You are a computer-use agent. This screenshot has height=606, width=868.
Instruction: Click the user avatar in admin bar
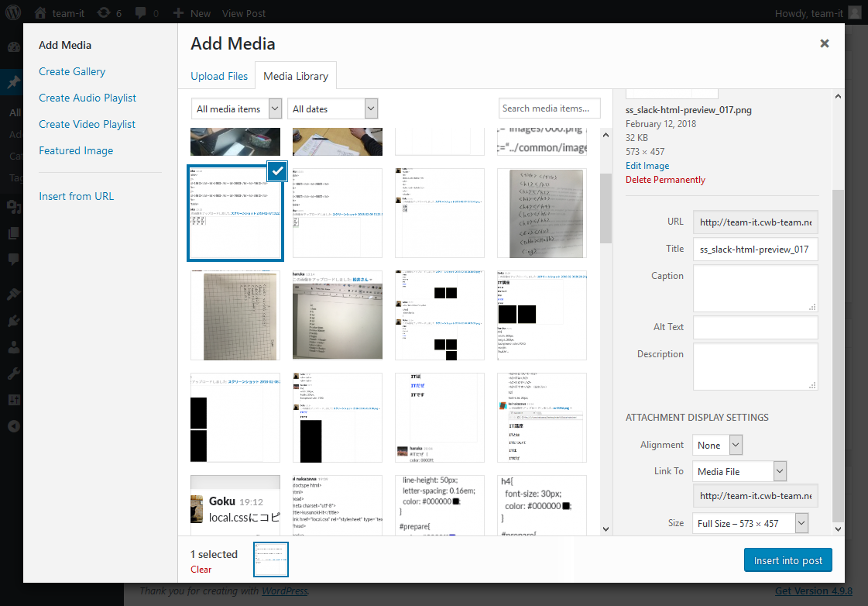pyautogui.click(x=854, y=13)
